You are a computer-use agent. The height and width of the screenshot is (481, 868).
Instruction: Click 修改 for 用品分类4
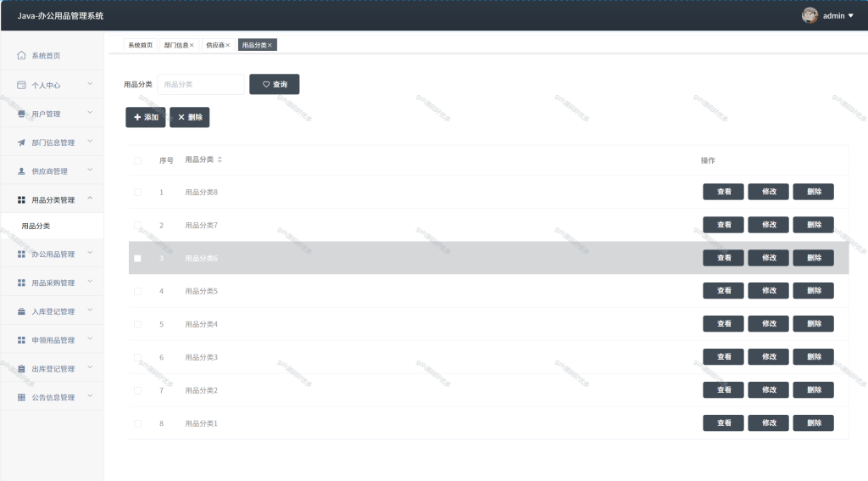768,323
